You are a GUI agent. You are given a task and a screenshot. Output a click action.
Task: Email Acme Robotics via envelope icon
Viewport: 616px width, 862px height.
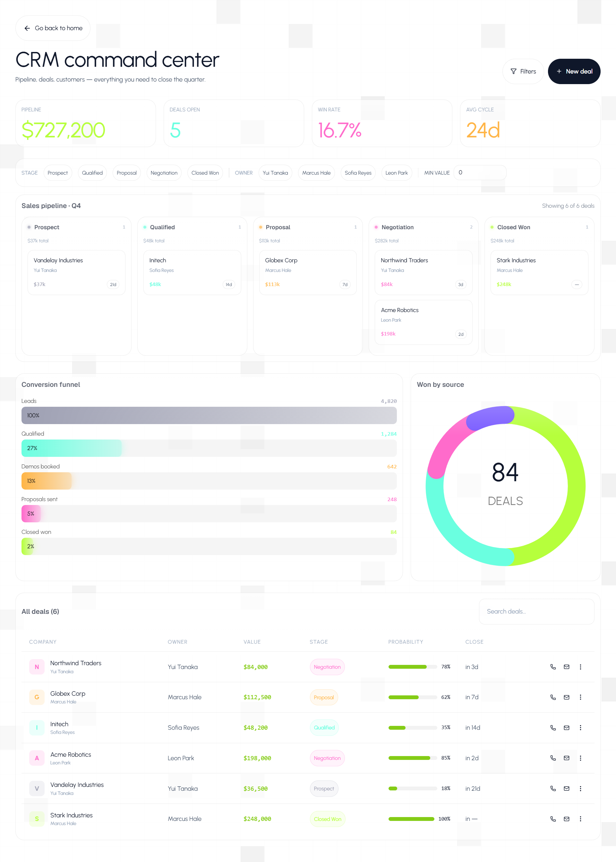566,758
